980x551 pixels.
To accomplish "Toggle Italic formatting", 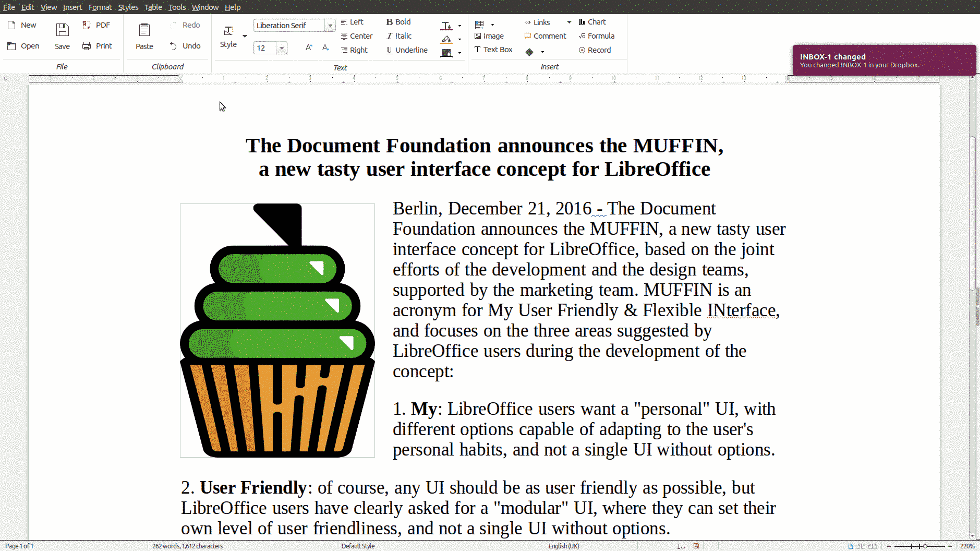I will tap(398, 36).
